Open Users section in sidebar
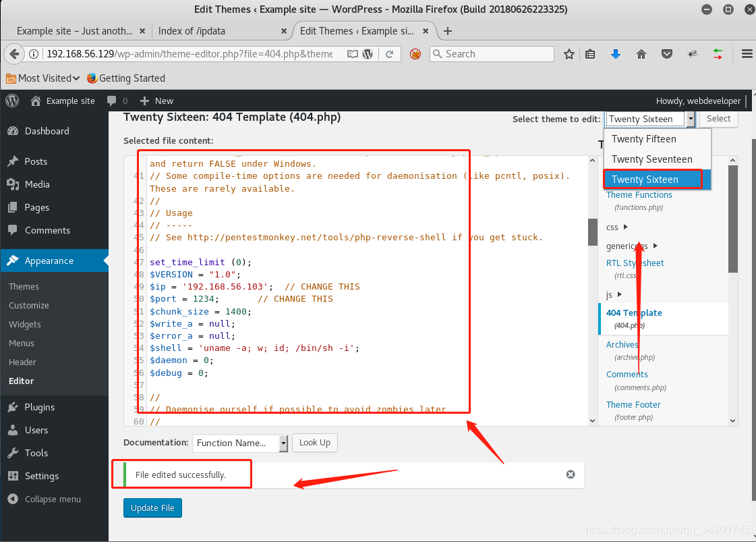The height and width of the screenshot is (542, 756). [55, 430]
